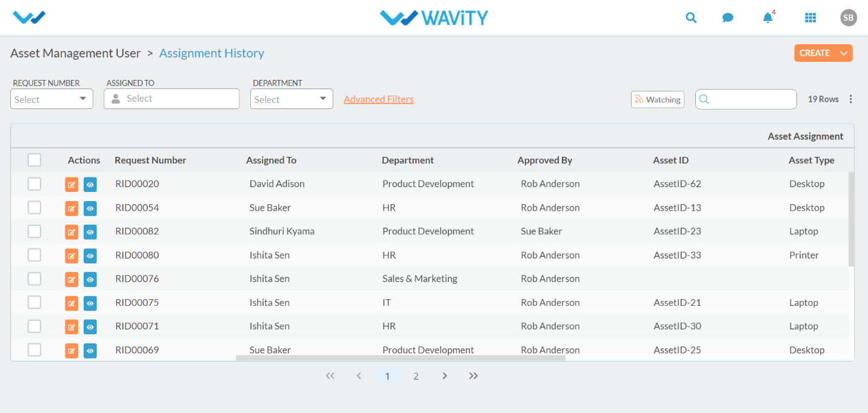This screenshot has height=413, width=868.
Task: Check the box for RID00075
Action: pyautogui.click(x=35, y=302)
